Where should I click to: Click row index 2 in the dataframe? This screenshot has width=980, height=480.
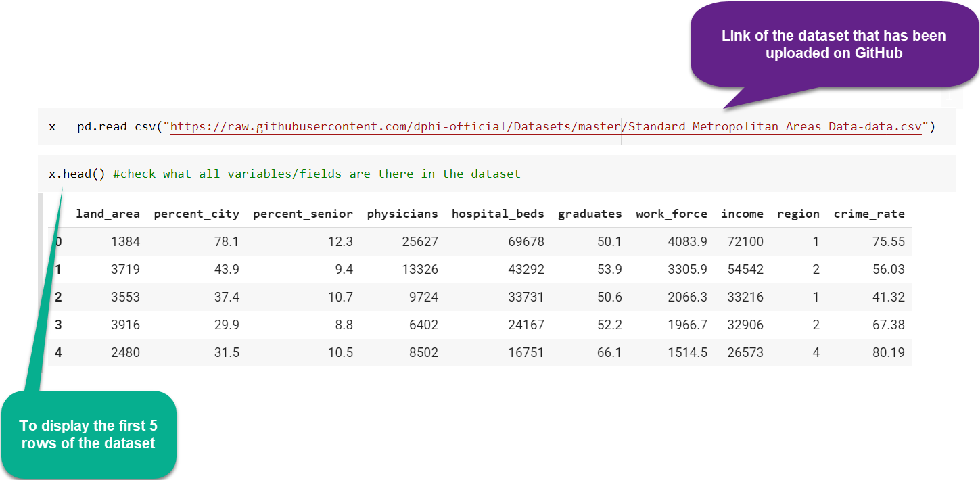coord(58,297)
